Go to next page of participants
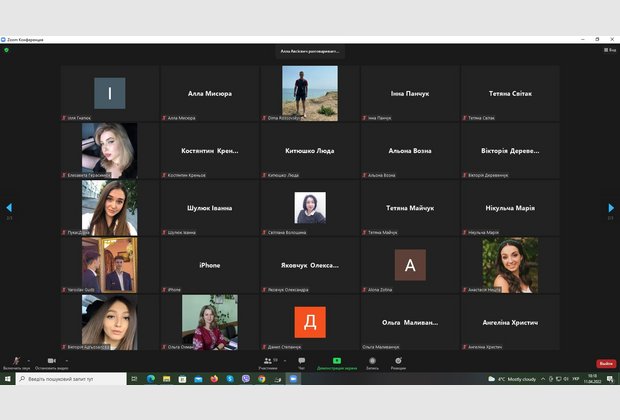The height and width of the screenshot is (420, 620). (x=611, y=208)
